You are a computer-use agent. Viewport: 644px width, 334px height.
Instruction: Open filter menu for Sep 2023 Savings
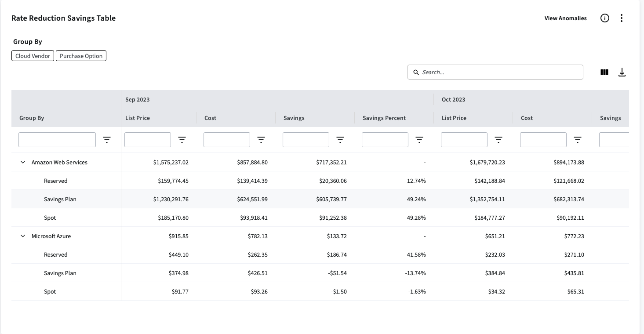[x=340, y=140]
